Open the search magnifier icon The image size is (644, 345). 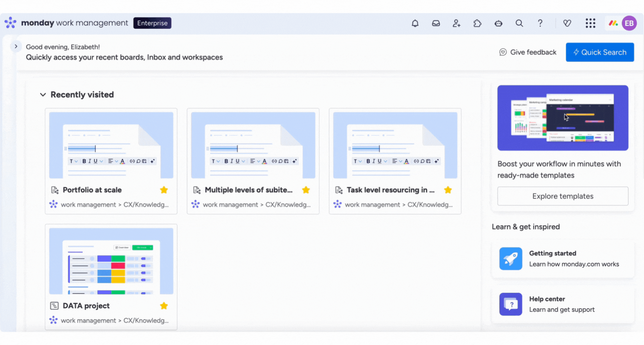pos(519,23)
